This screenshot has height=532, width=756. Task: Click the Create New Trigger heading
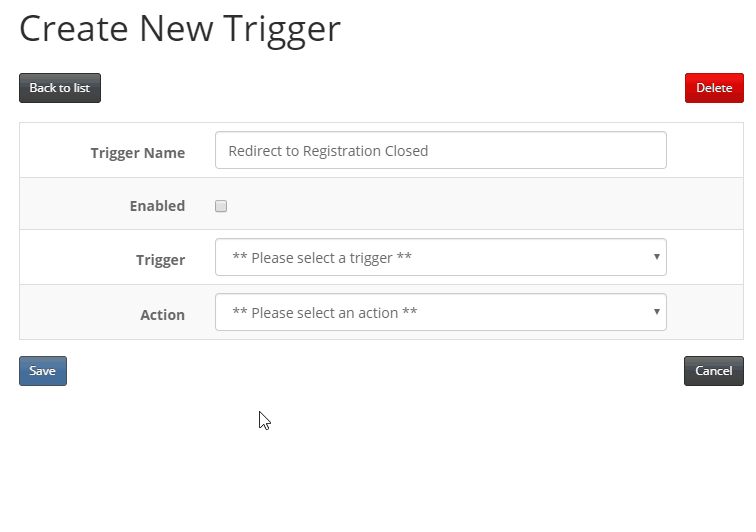point(180,29)
